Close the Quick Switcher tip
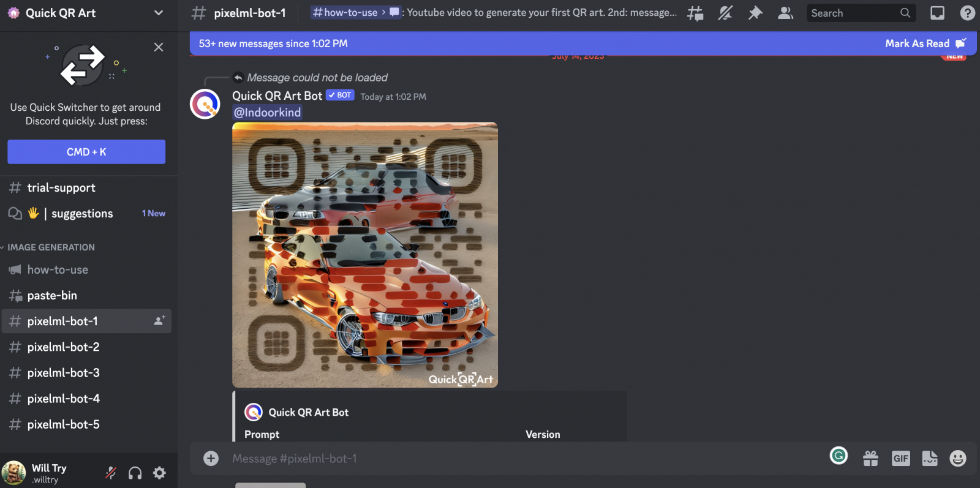 (159, 47)
